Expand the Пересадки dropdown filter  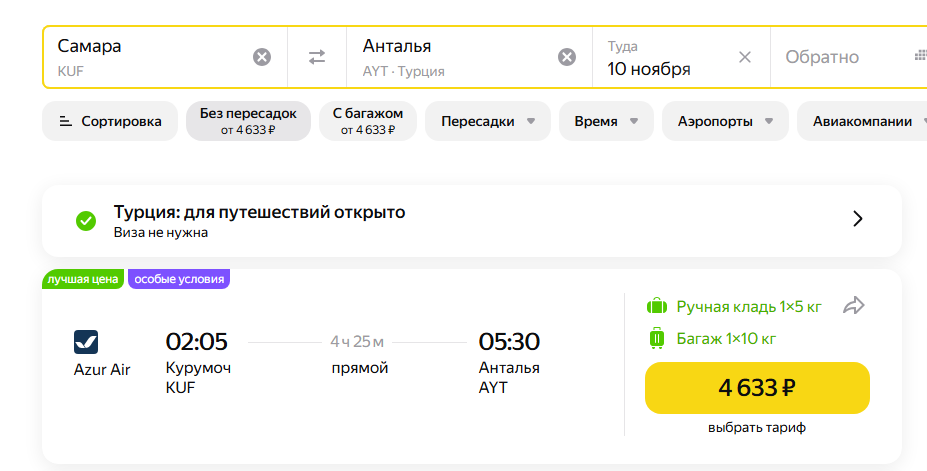[x=488, y=121]
